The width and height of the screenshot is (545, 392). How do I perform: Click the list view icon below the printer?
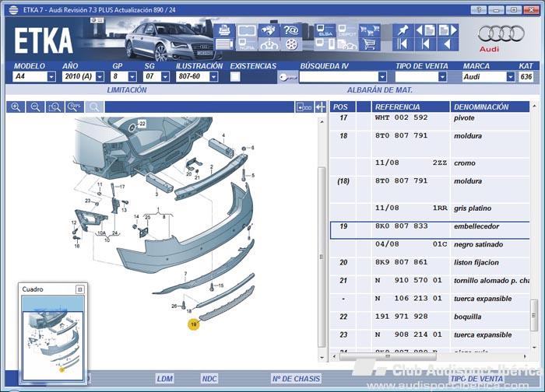[224, 44]
